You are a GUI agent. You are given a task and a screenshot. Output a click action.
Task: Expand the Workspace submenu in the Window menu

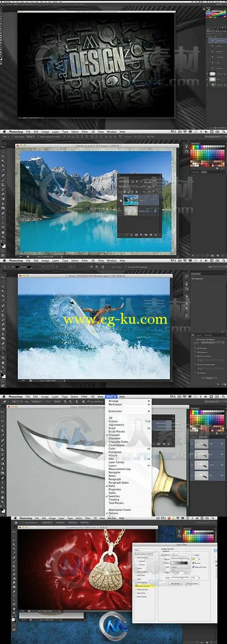pyautogui.click(x=128, y=405)
